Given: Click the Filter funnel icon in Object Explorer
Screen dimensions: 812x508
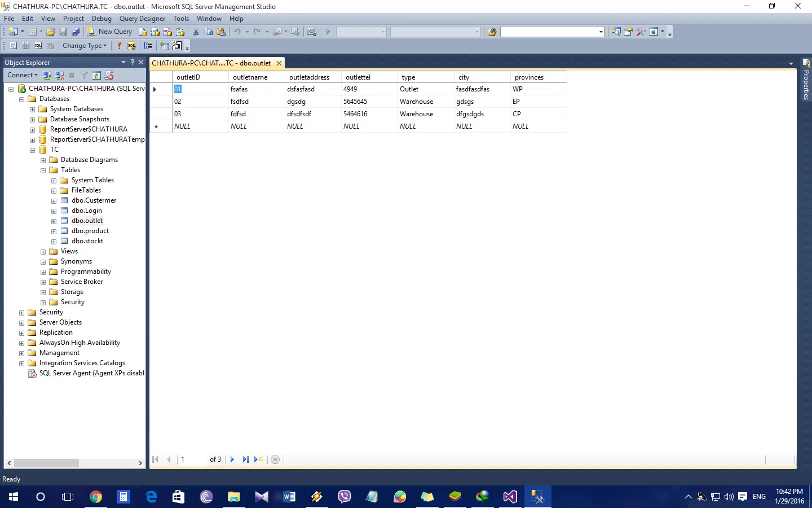Looking at the screenshot, I should tap(84, 75).
